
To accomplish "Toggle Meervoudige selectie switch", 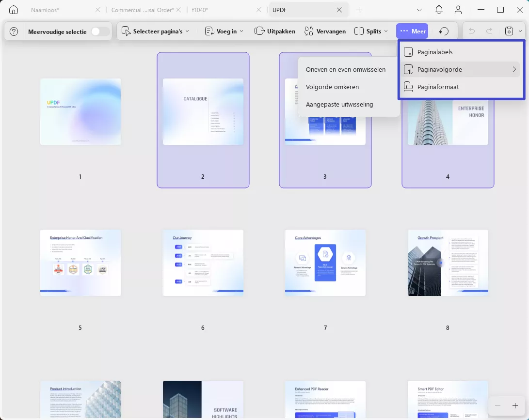I will point(100,31).
